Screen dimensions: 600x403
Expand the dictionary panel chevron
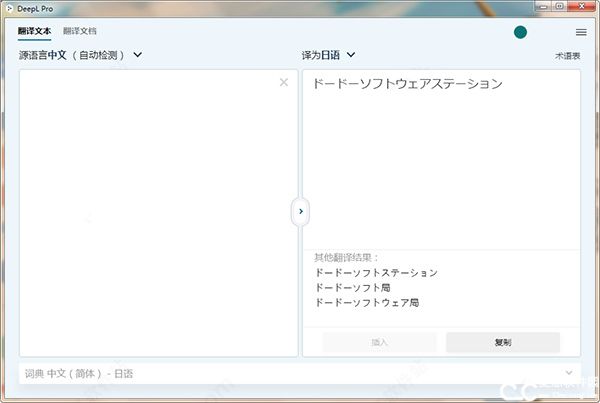(569, 372)
